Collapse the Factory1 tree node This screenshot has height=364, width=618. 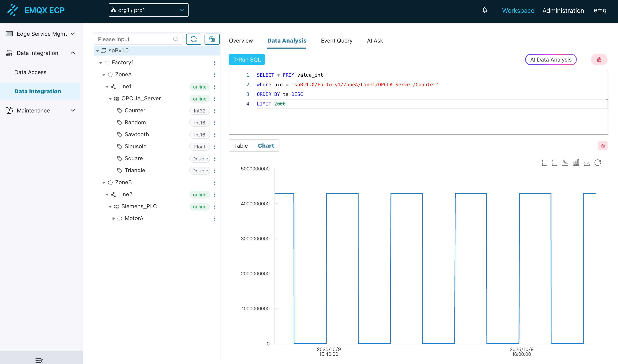coord(100,63)
